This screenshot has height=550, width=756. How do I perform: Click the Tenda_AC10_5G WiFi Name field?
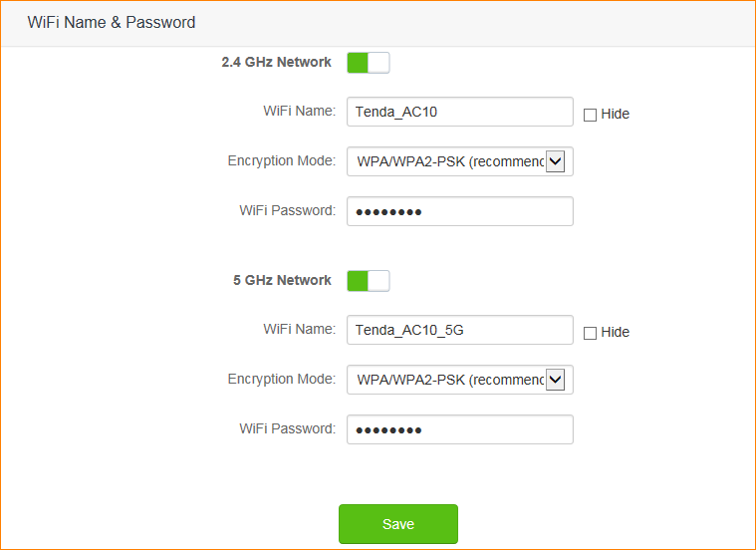[459, 330]
